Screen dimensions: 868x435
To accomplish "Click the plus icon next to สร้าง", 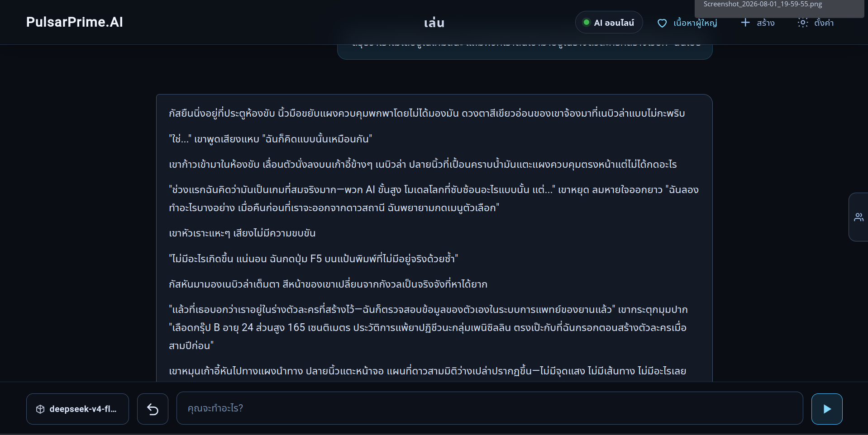I will click(x=745, y=23).
